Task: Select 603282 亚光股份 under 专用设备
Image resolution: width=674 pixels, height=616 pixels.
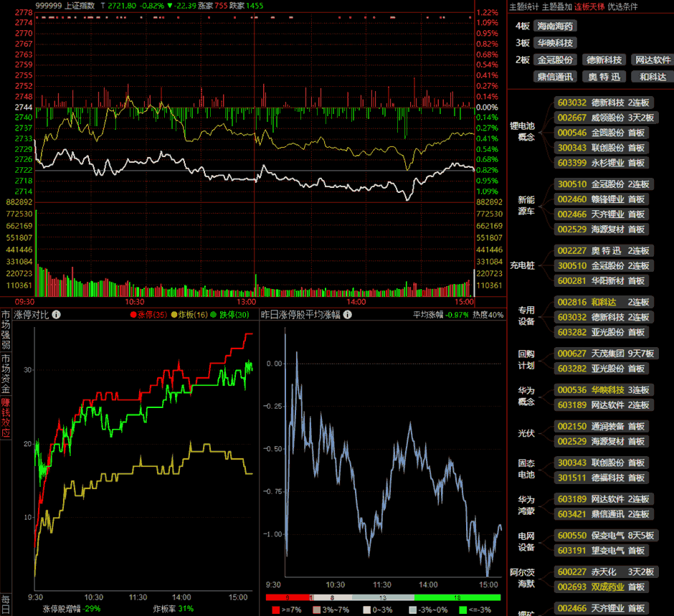Action: click(x=601, y=332)
